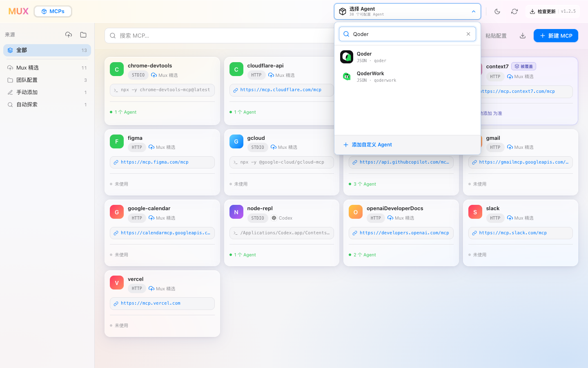Click the 粘贴配置 button
The height and width of the screenshot is (368, 588).
[496, 36]
